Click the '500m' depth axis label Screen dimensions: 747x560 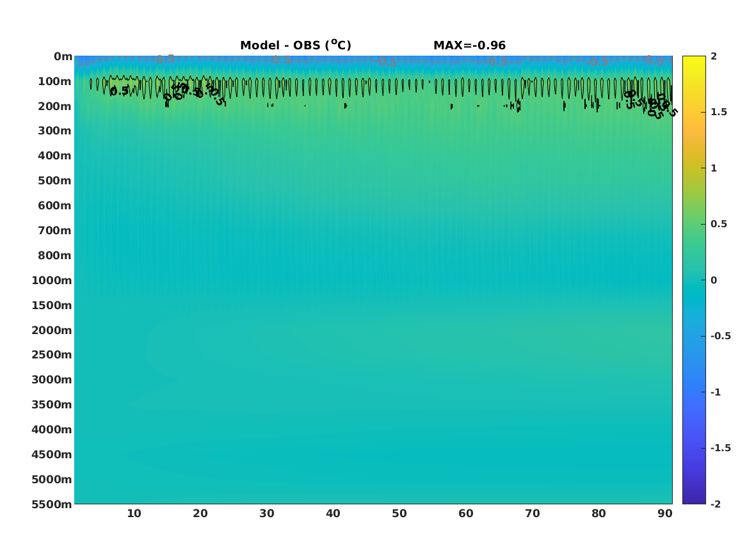click(55, 180)
